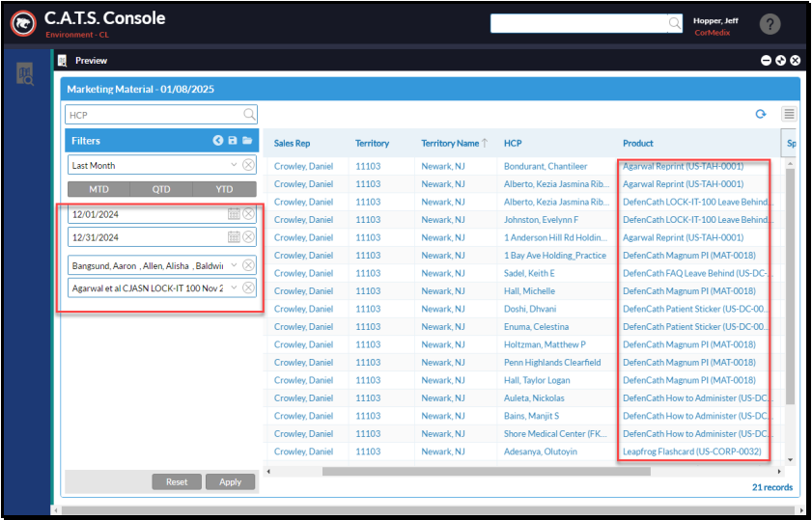Open the Hopper, Jeff user name
This screenshot has width=812, height=520.
point(715,20)
